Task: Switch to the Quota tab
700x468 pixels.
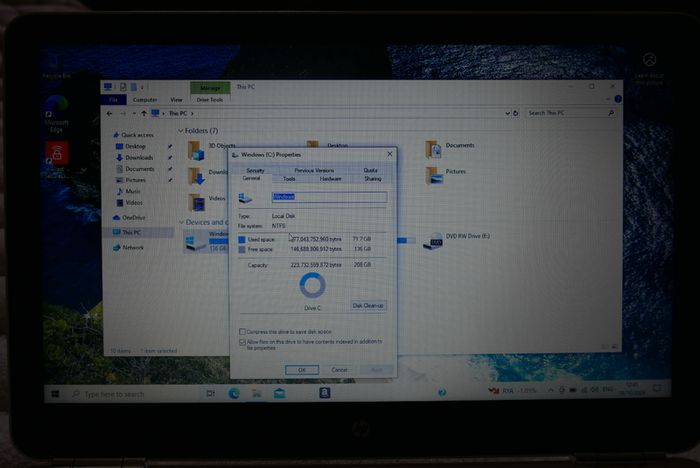Action: 370,171
